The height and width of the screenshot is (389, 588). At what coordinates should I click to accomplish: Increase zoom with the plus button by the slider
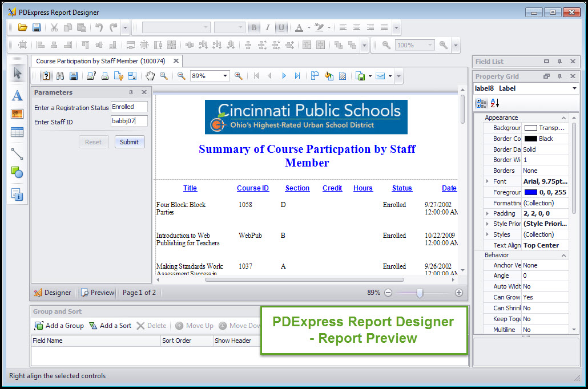[x=458, y=293]
